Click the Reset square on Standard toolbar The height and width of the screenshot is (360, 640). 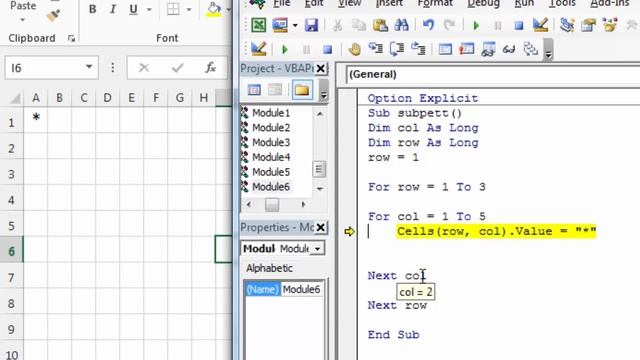pyautogui.click(x=519, y=26)
